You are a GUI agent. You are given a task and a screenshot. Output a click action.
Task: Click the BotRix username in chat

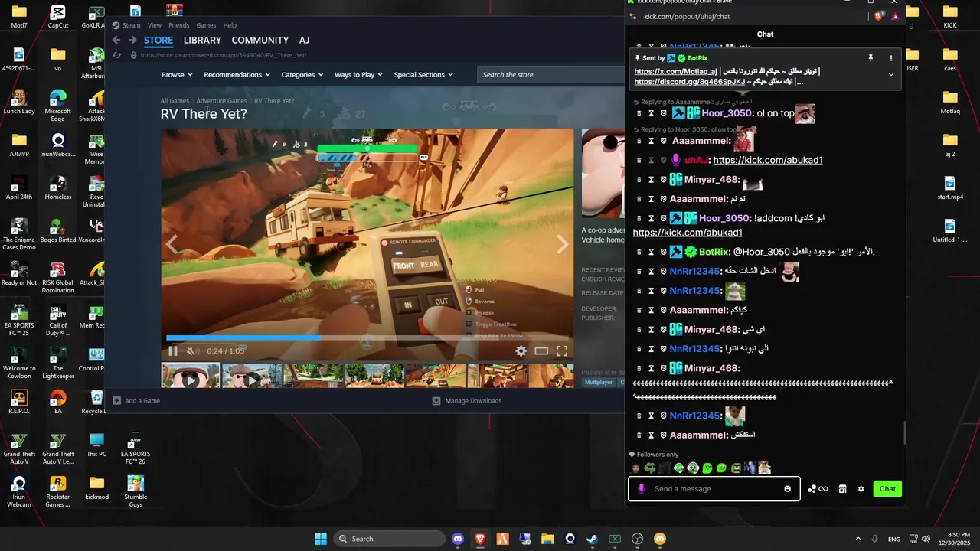[x=714, y=252]
